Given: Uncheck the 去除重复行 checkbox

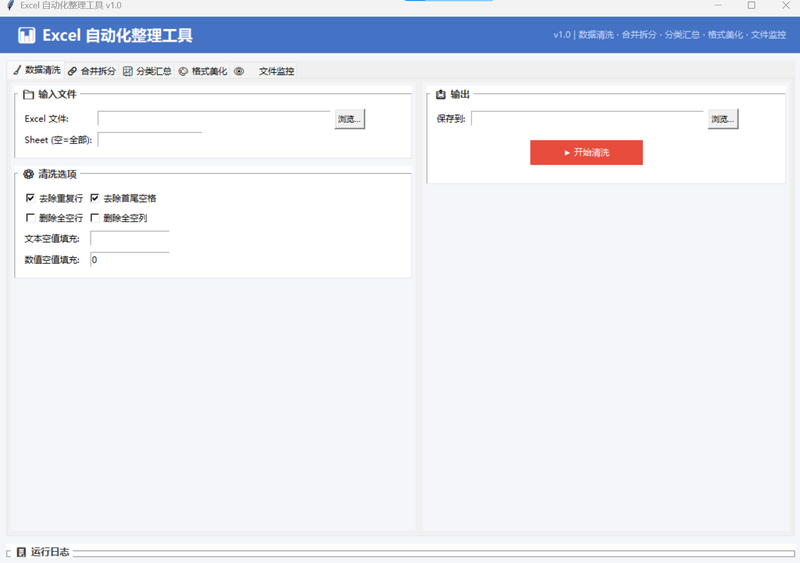Looking at the screenshot, I should [30, 198].
